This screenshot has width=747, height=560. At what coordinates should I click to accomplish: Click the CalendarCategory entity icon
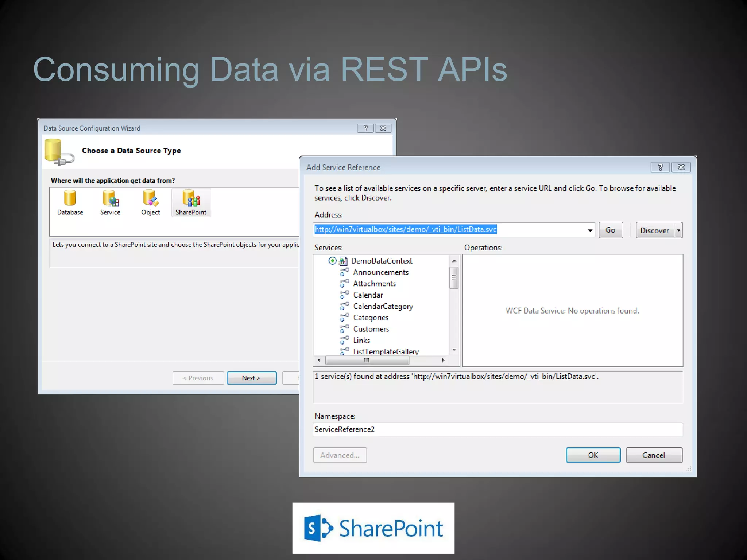(344, 306)
